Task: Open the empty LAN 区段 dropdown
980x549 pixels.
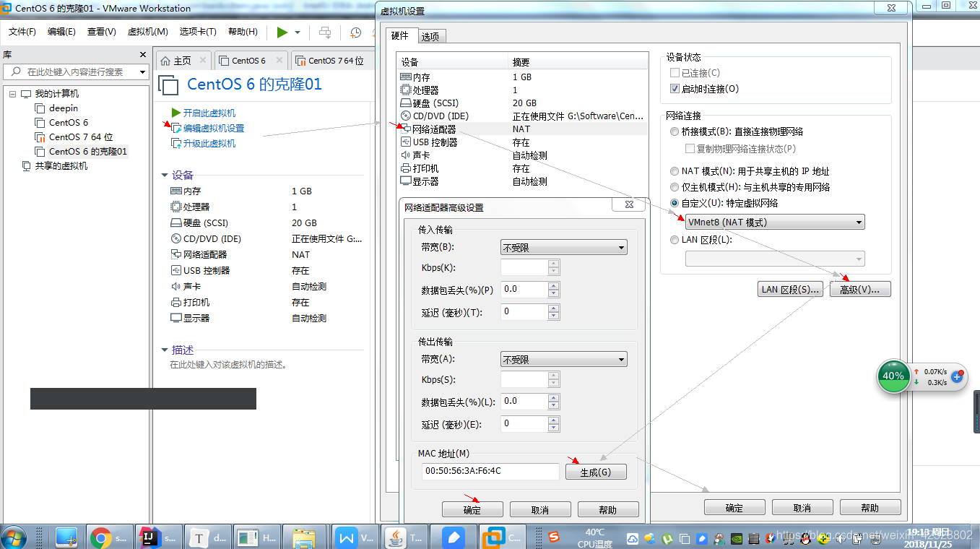Action: click(775, 259)
